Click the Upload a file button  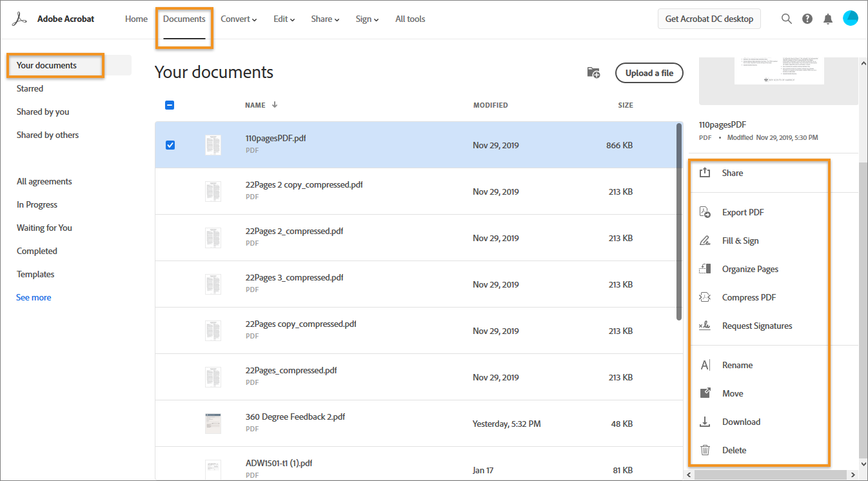(649, 73)
